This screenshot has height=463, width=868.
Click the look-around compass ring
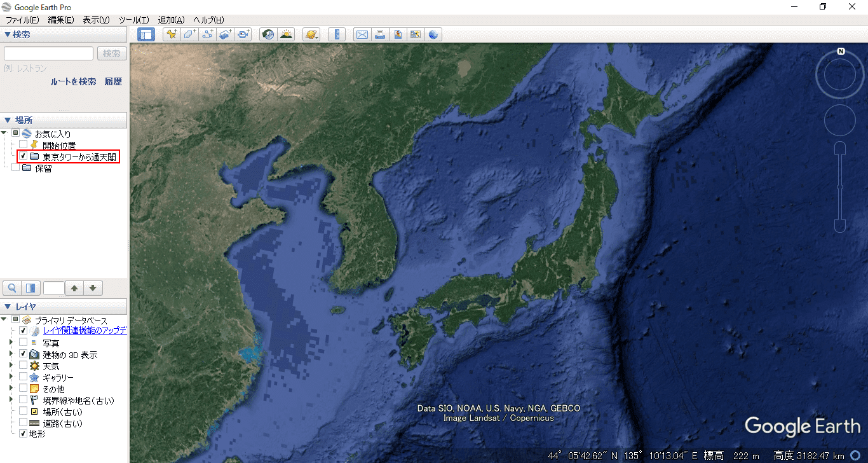(840, 76)
